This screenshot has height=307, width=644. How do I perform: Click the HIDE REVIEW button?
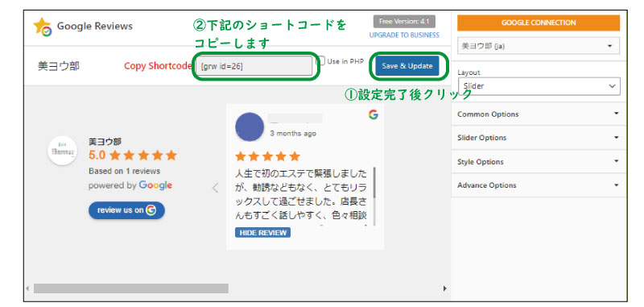click(x=263, y=233)
